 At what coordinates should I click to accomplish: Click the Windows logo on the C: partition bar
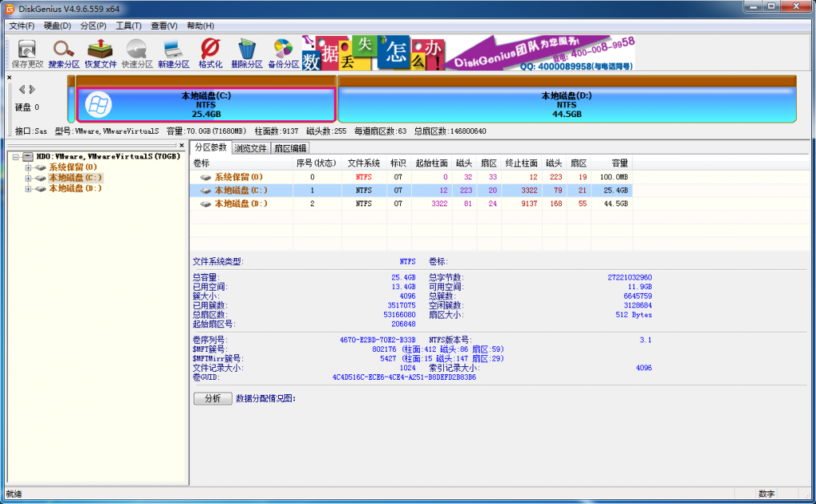98,104
